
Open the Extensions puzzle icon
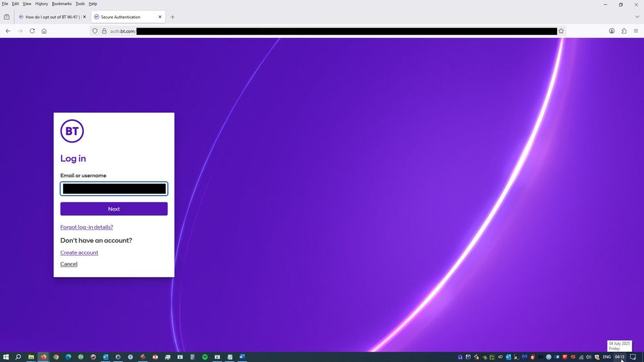tap(623, 31)
